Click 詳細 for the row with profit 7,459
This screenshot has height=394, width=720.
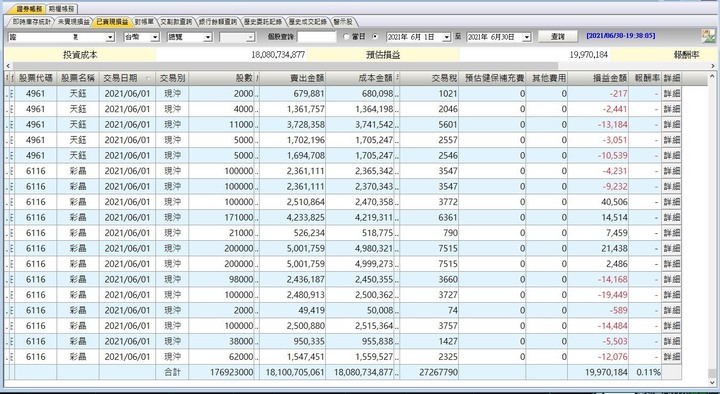click(x=671, y=233)
